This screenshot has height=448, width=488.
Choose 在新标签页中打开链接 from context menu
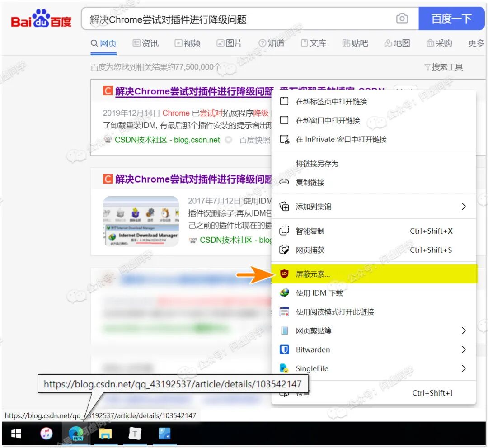[x=374, y=102]
